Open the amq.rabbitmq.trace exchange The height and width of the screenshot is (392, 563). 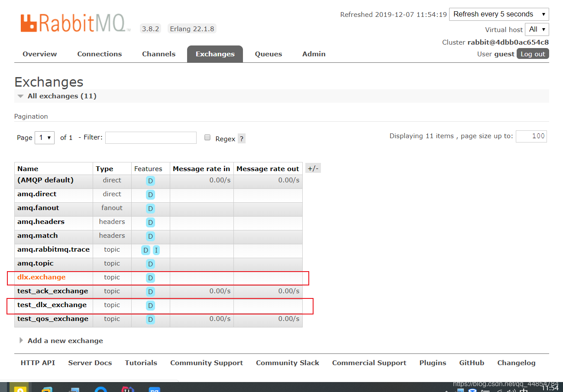pos(53,249)
